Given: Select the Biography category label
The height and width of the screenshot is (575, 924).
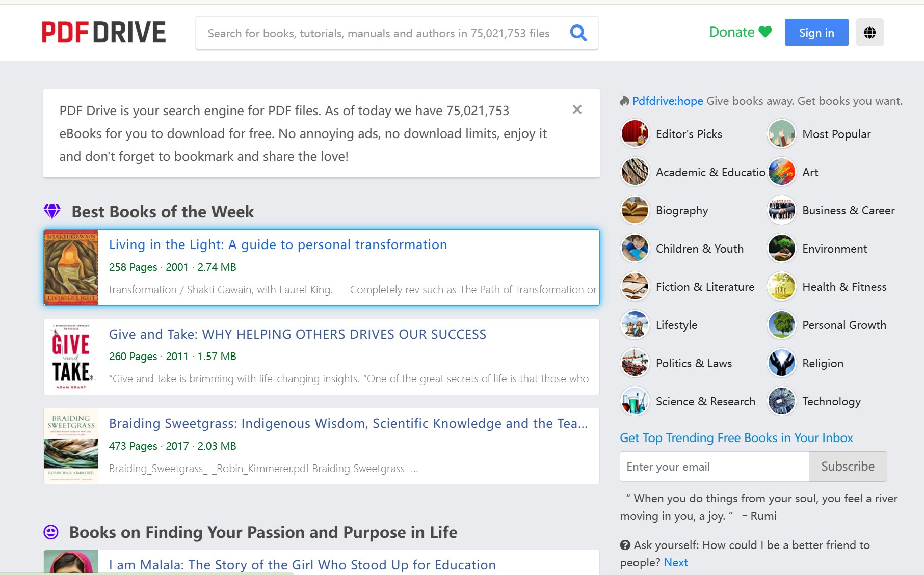Looking at the screenshot, I should pos(682,210).
